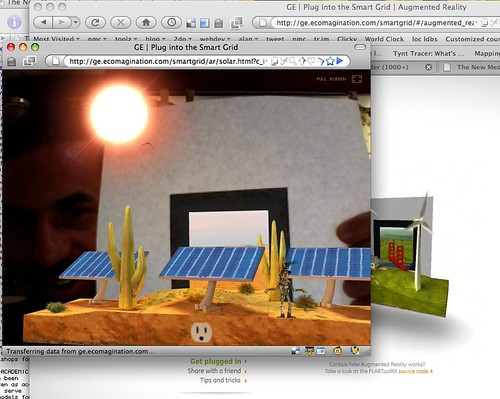500x399 pixels.
Task: Open the History clock button
Action: pyautogui.click(x=171, y=22)
